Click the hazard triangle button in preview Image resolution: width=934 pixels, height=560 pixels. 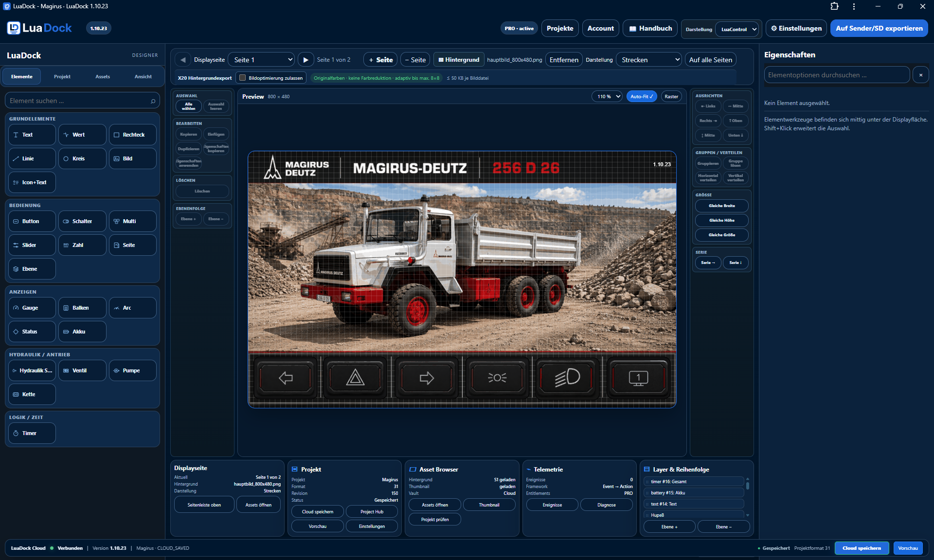(x=355, y=378)
